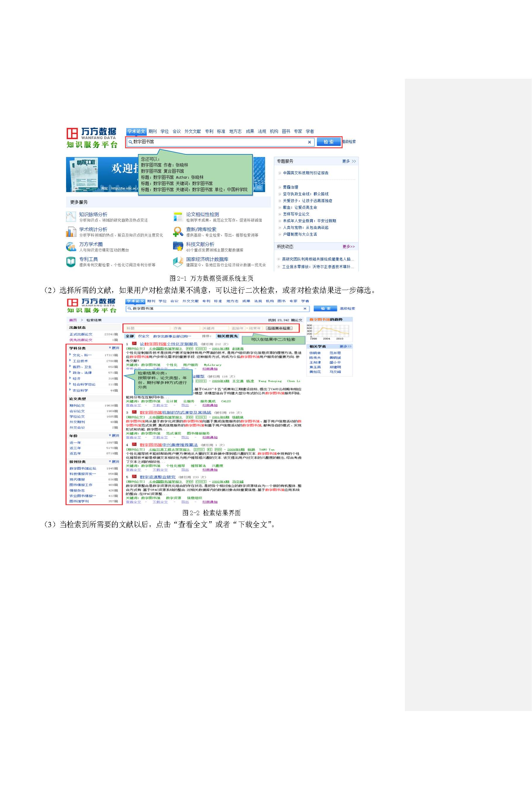
Task: Expand the 学科分类 section with 展开
Action: 114,348
